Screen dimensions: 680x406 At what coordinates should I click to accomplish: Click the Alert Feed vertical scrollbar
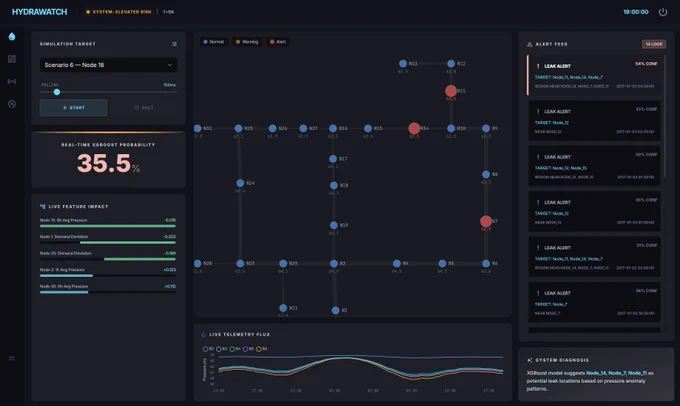click(x=664, y=116)
